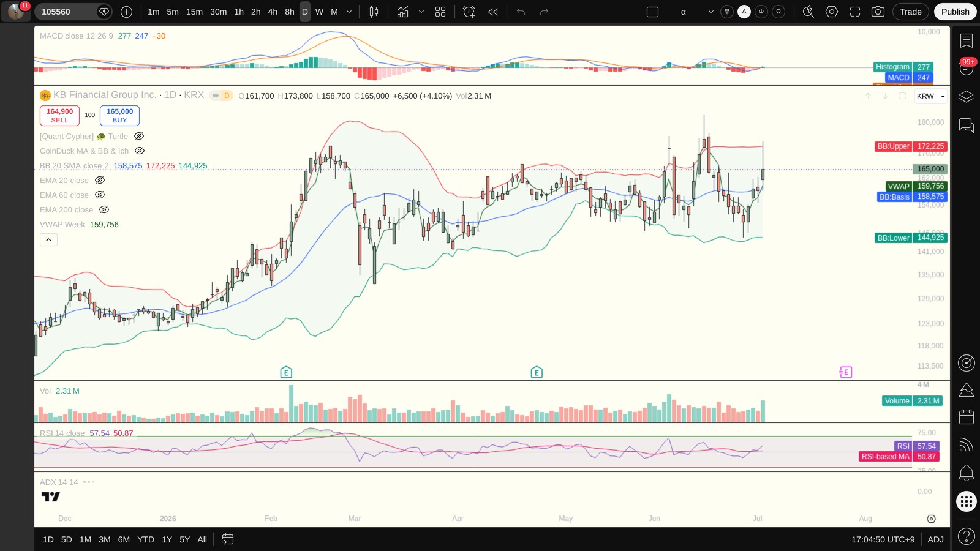980x551 pixels.
Task: Set range to YTD
Action: tap(146, 539)
